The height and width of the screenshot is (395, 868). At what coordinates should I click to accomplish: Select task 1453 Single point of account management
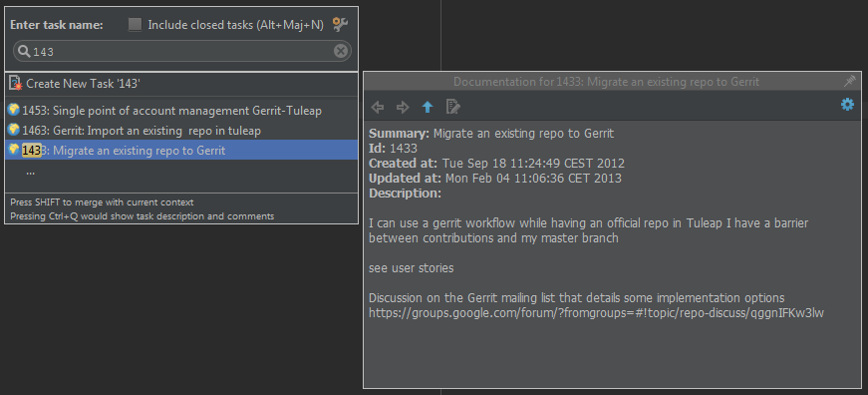[181, 111]
